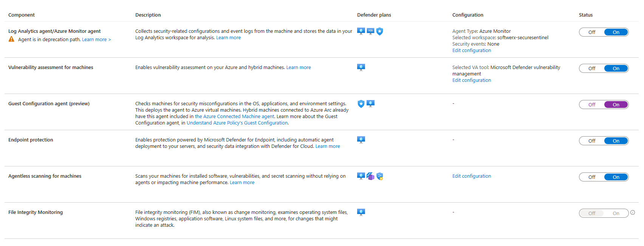Screen dimensions: 644x246
Task: Click the purple containers plan icon in Agentless scanning row
Action: click(370, 176)
